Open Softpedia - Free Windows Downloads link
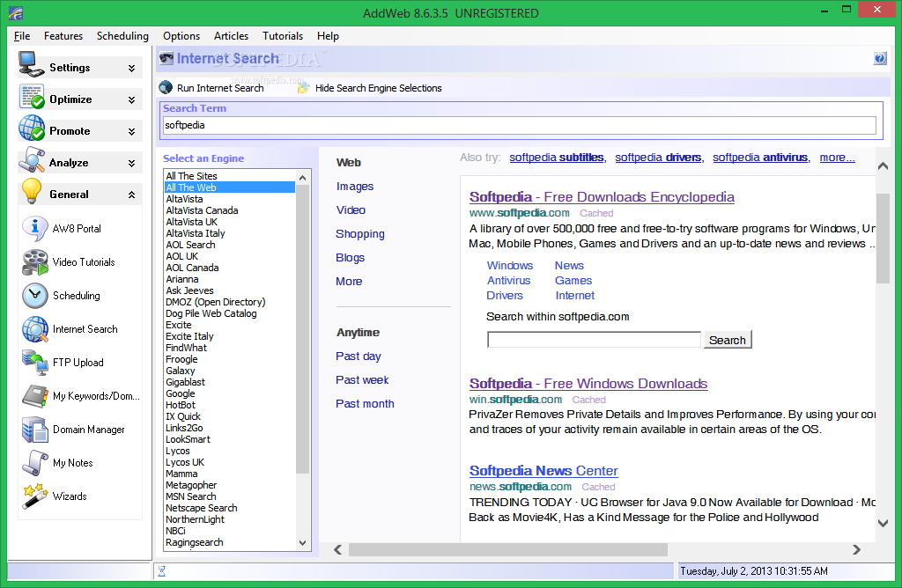 click(x=588, y=384)
